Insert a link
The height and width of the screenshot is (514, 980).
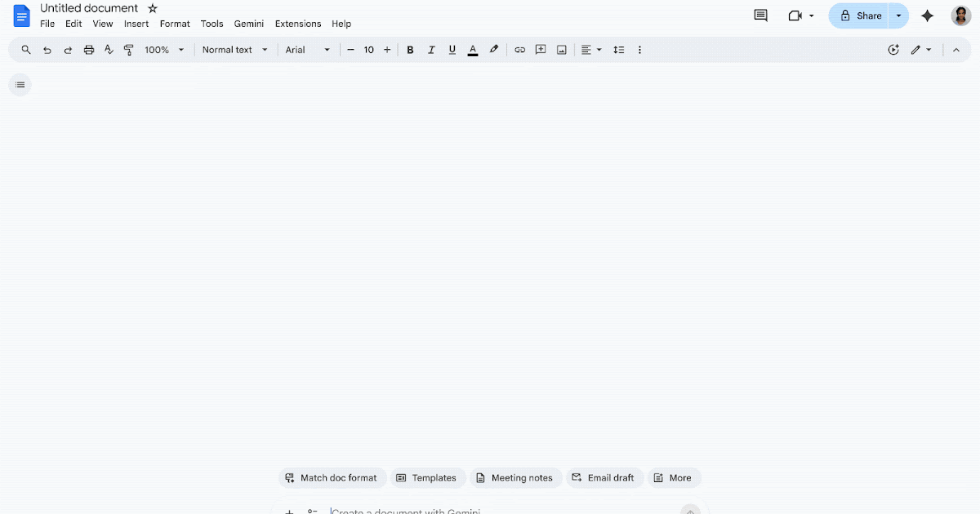tap(519, 50)
